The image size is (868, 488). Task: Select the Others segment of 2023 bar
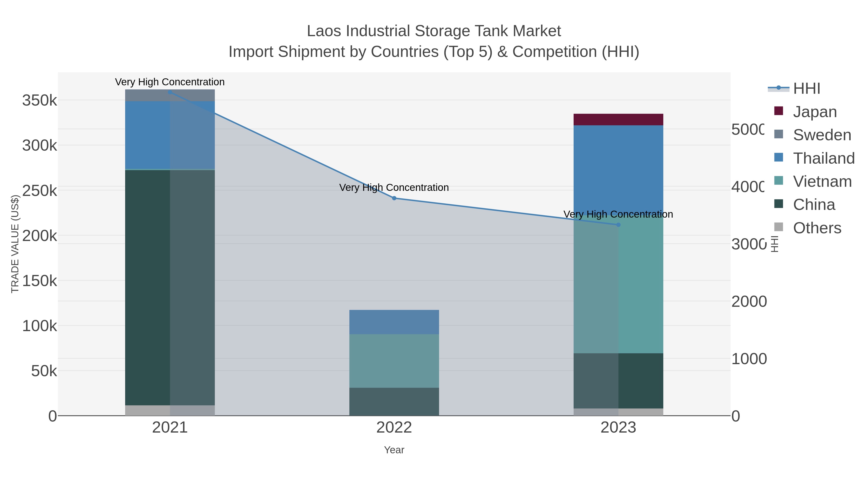click(x=618, y=412)
